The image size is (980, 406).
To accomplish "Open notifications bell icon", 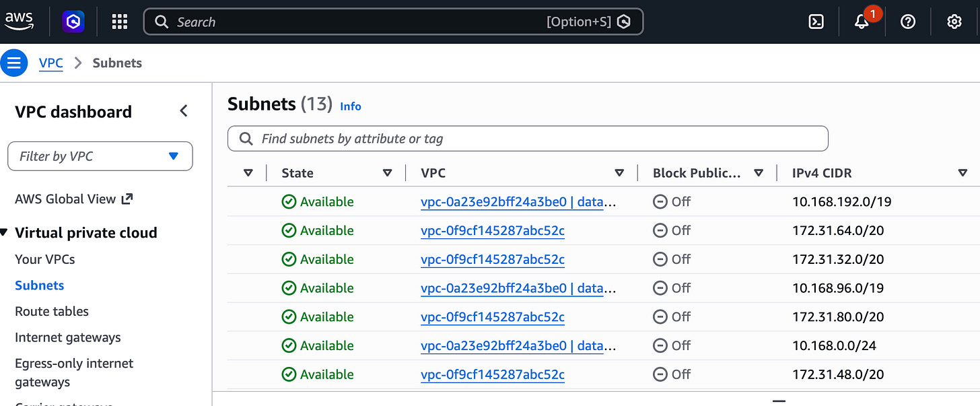I will point(862,22).
